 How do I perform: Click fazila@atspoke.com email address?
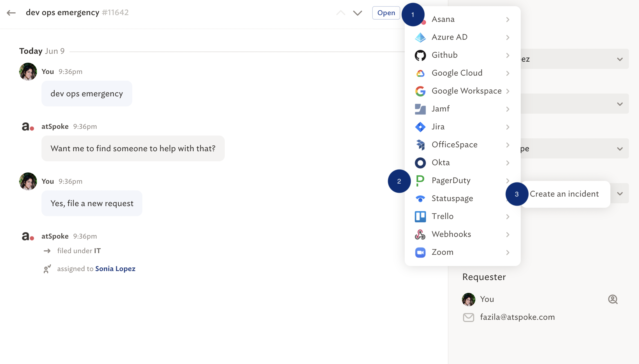(517, 317)
